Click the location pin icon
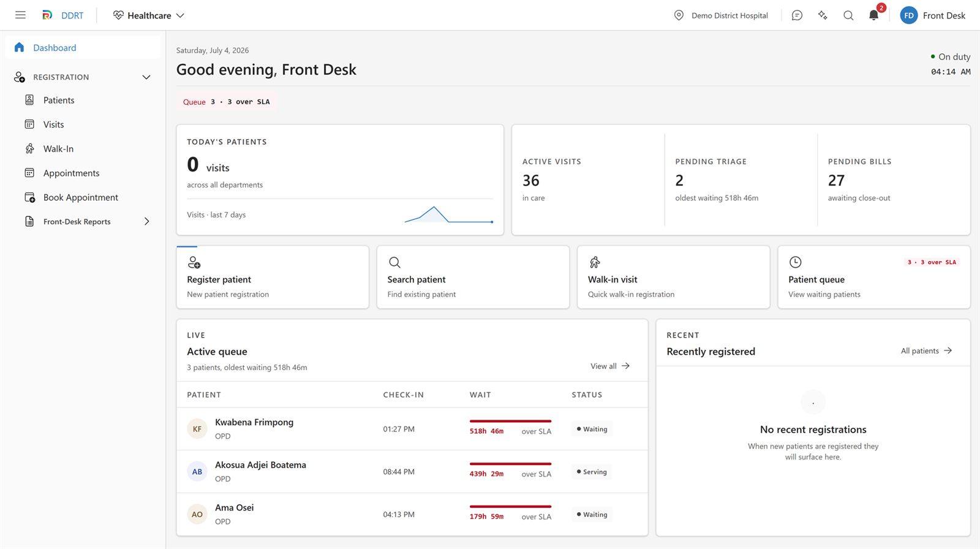Screen dimensions: 980x549 (x=679, y=15)
